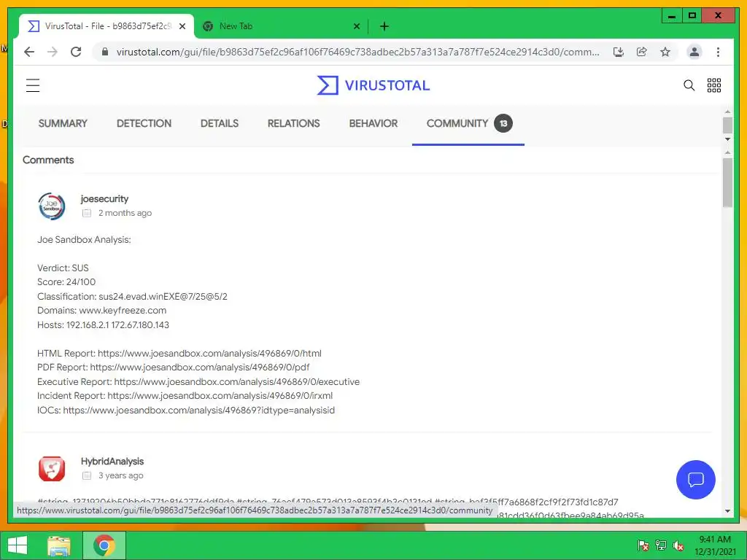Select the VirusTotal File tab

tap(107, 26)
